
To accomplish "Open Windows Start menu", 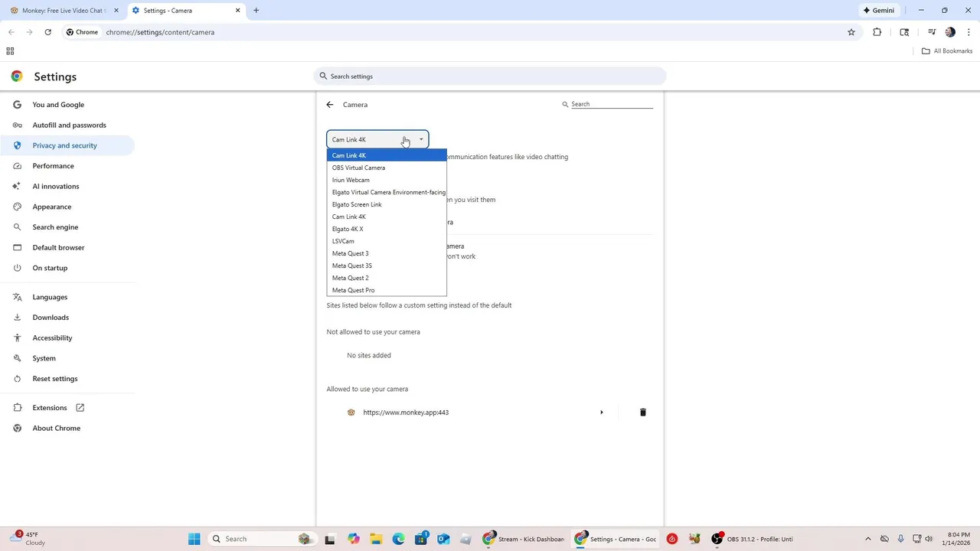I will [x=194, y=539].
